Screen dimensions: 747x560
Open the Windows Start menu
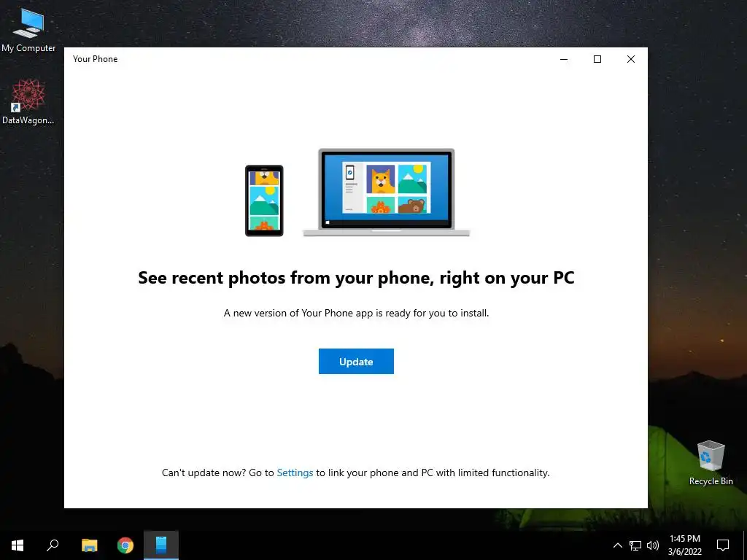pos(18,545)
